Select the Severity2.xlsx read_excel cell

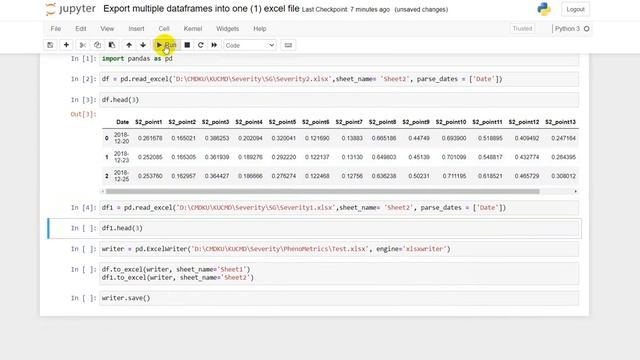339,79
